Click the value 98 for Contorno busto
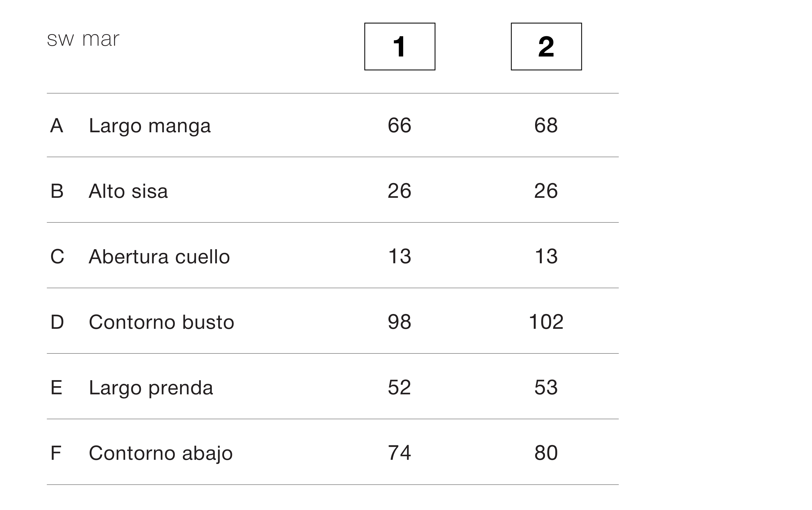812x510 pixels. 400,322
